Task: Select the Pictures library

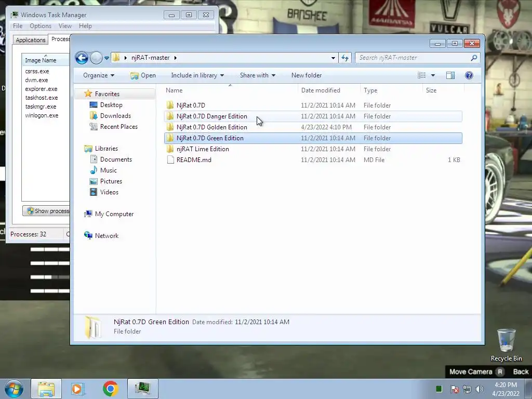Action: pos(105,181)
